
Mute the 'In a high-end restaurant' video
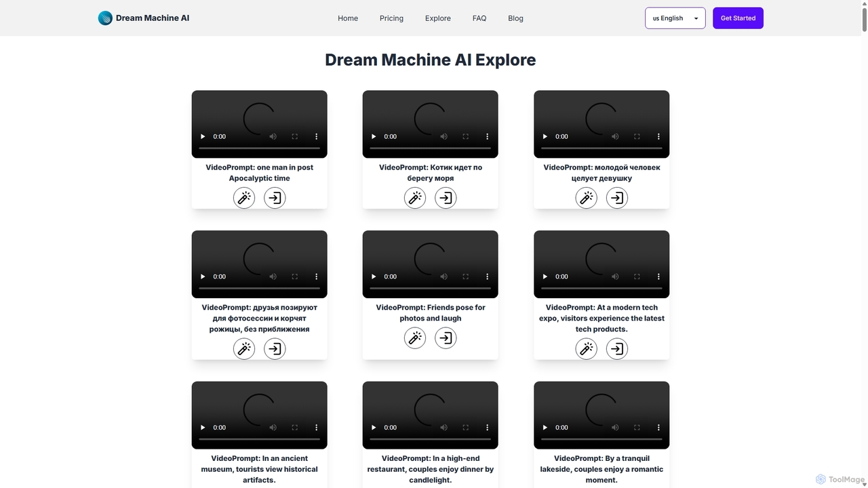pyautogui.click(x=443, y=428)
